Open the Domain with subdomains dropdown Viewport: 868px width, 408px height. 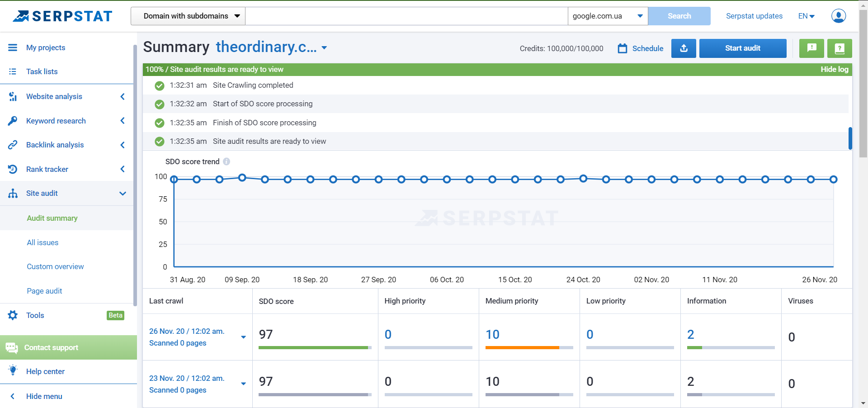pos(188,16)
